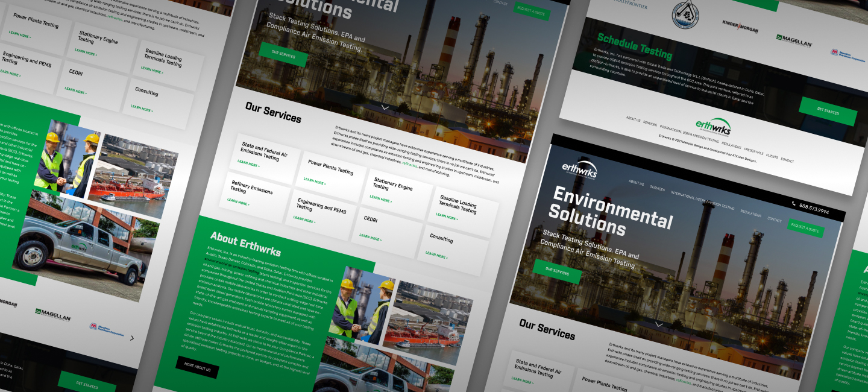The width and height of the screenshot is (868, 392).
Task: Click REQUEST A QUOTE in the lower-right page header
Action: [805, 228]
